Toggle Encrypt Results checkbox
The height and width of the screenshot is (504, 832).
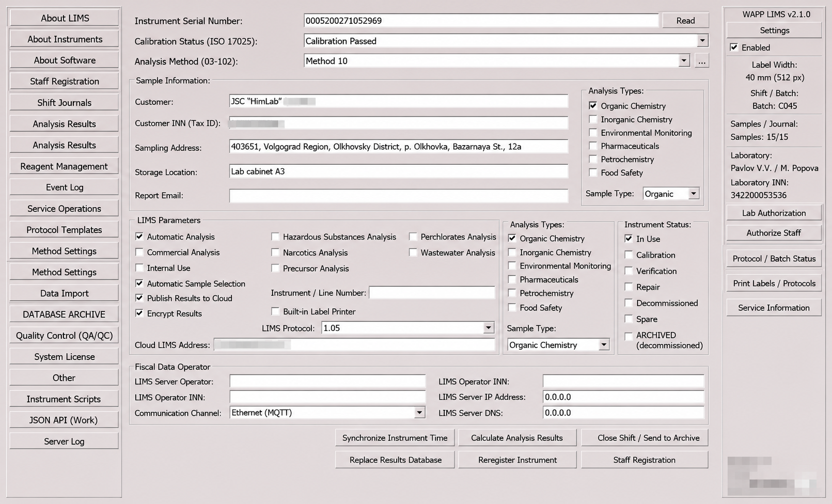[139, 313]
